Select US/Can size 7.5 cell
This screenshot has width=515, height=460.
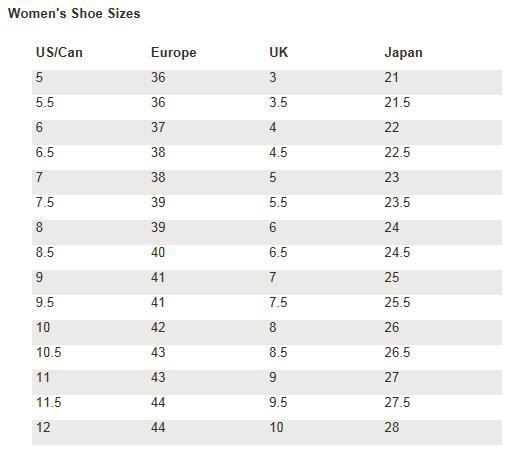coord(45,202)
